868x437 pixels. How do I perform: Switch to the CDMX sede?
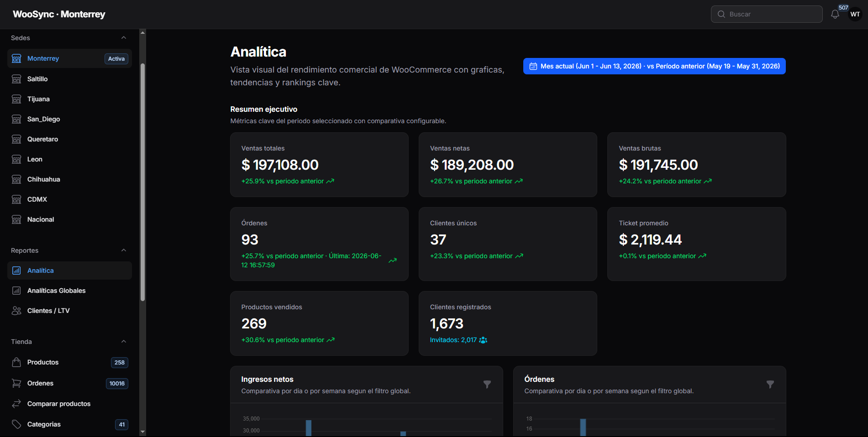pos(69,199)
